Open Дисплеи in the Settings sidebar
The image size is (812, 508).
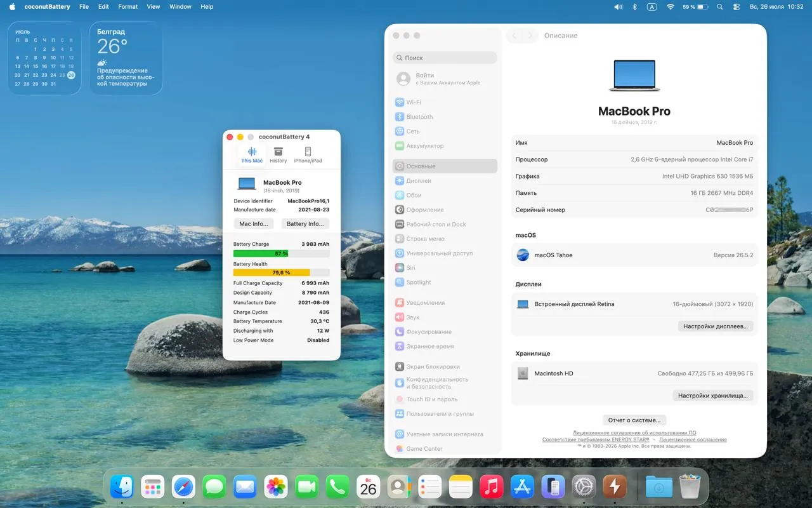click(x=445, y=181)
